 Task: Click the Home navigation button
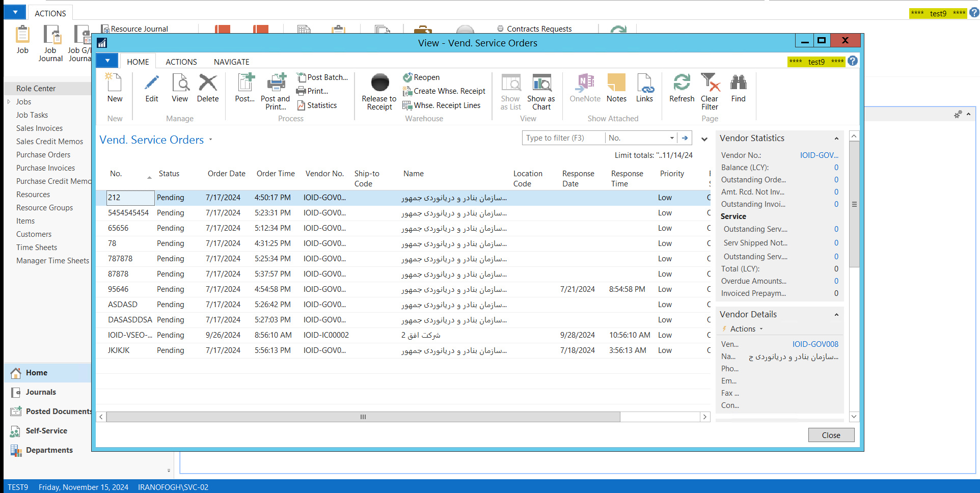(48, 373)
